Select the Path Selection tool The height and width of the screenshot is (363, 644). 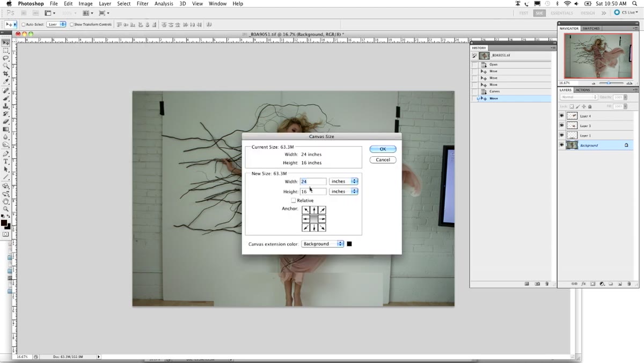[6, 169]
